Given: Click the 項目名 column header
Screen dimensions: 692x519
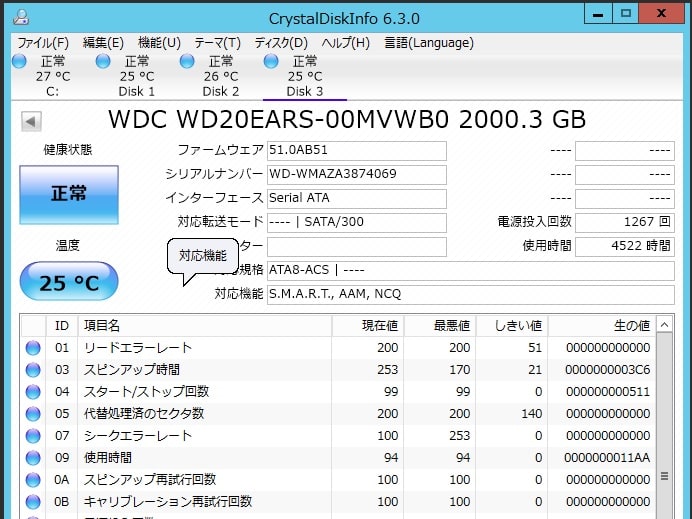Looking at the screenshot, I should (205, 326).
